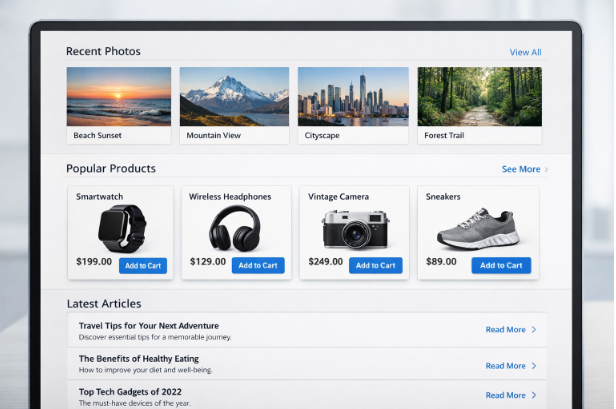Screen dimensions: 616x409
Task: Click the $199.00 price
Action: (x=94, y=262)
